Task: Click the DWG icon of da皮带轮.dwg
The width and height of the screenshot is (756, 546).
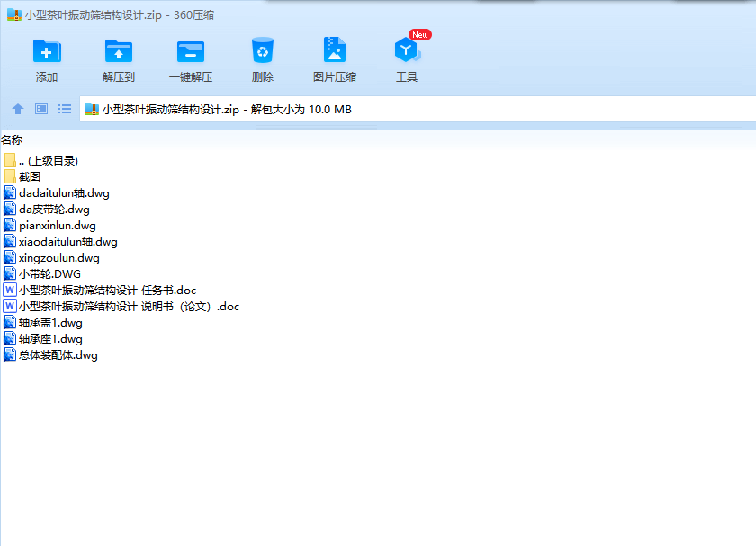Action: [10, 210]
